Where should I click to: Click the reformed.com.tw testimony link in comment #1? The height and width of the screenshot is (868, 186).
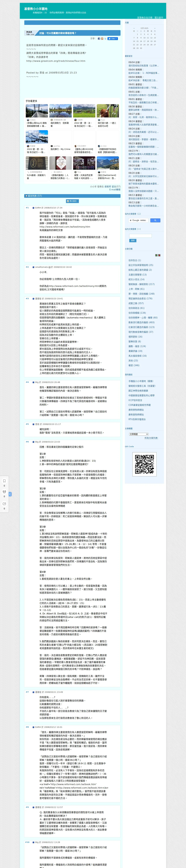(x=65, y=227)
